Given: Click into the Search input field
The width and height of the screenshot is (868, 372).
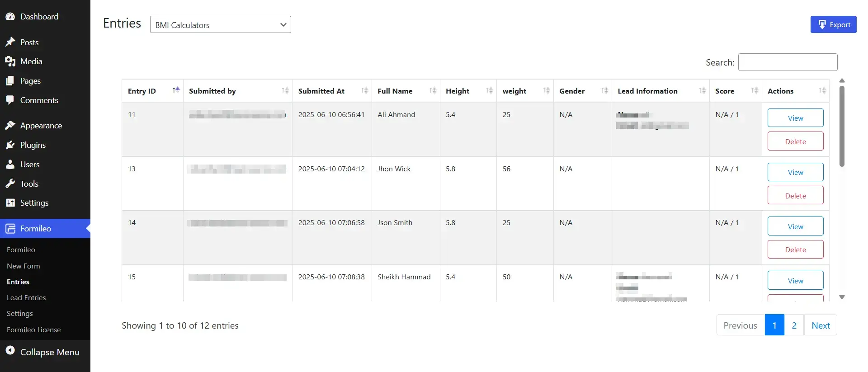Looking at the screenshot, I should (x=788, y=62).
